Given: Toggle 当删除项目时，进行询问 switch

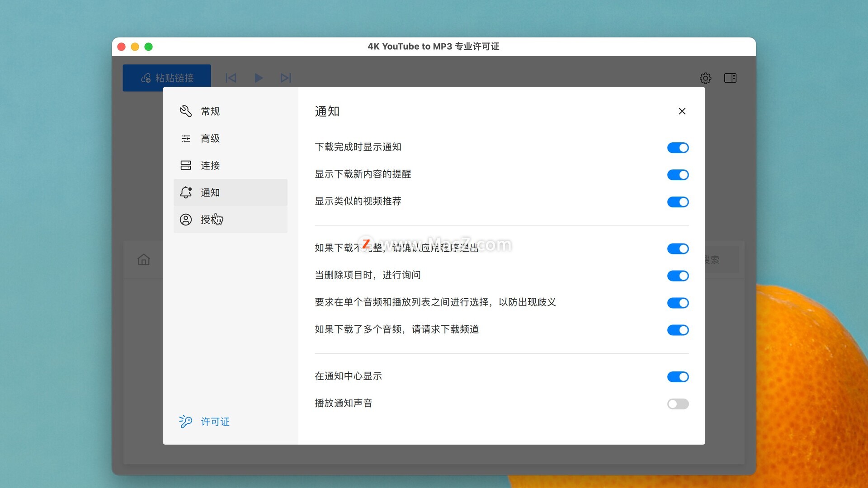Looking at the screenshot, I should point(678,276).
